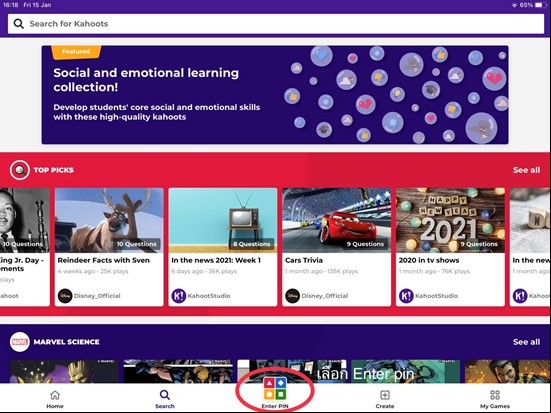The image size is (551, 413).
Task: See all Marvel Science kahoots
Action: click(x=526, y=342)
